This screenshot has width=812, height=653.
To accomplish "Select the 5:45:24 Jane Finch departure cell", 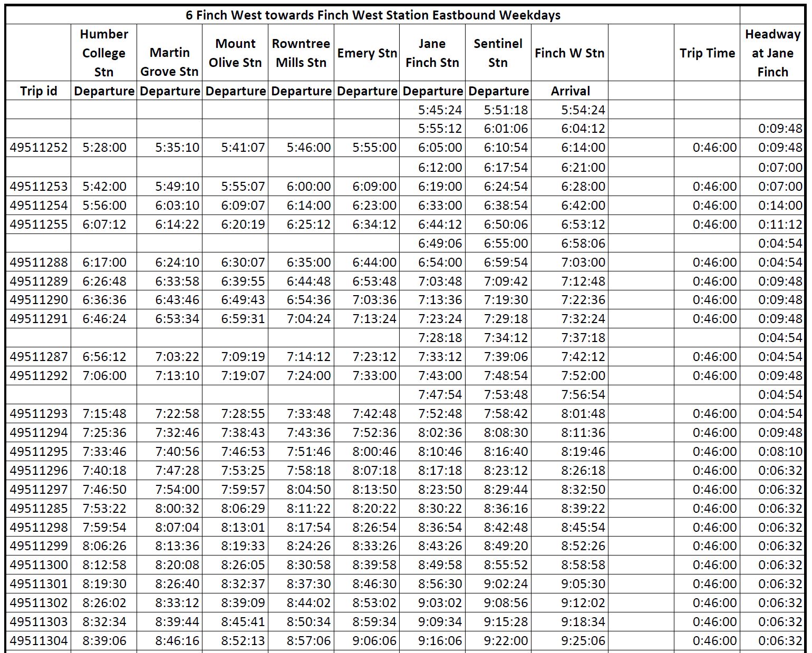I will click(x=440, y=110).
